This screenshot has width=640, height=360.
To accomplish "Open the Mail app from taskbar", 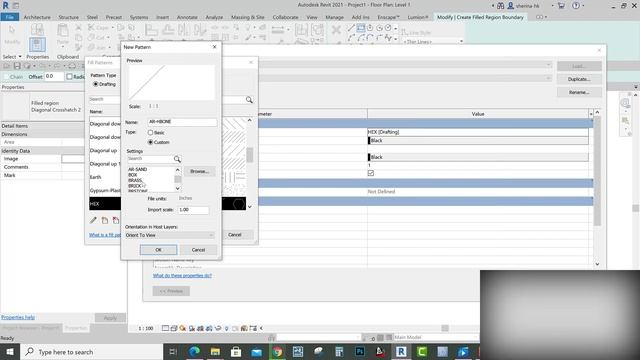I will (256, 351).
